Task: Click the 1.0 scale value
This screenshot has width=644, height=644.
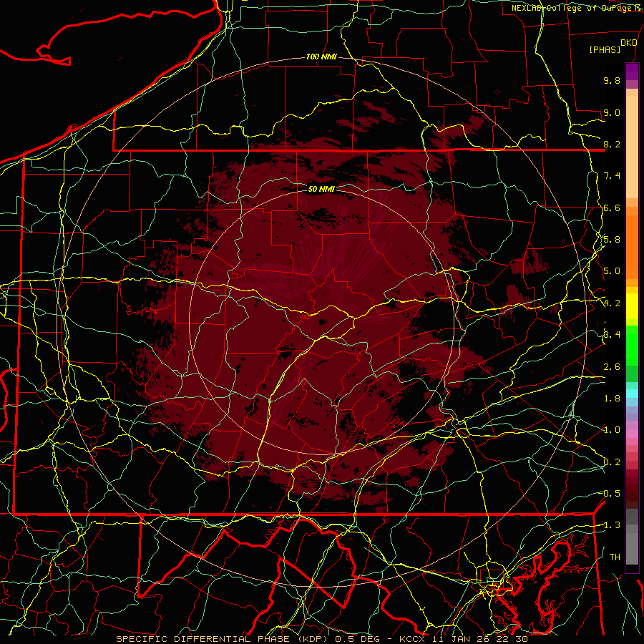Action: [612, 430]
